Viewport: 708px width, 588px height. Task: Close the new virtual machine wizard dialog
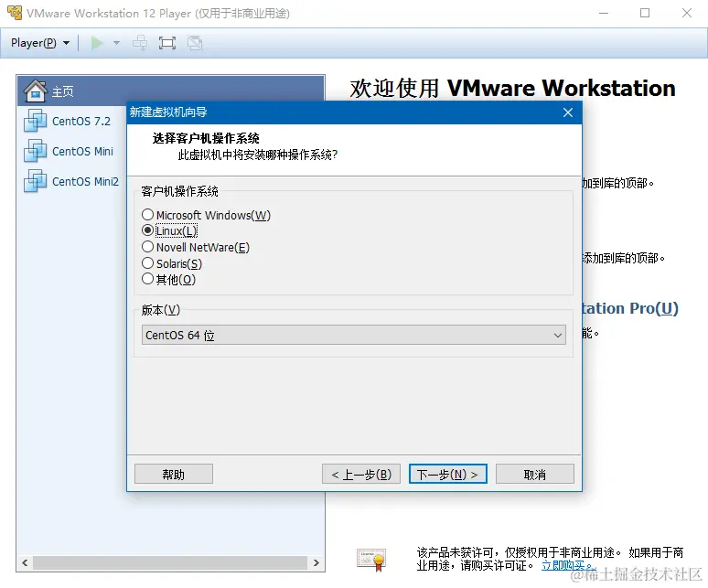click(x=568, y=112)
